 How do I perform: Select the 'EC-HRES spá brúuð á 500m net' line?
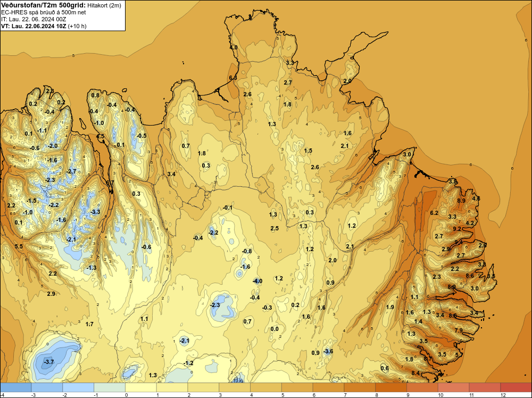tap(44, 12)
